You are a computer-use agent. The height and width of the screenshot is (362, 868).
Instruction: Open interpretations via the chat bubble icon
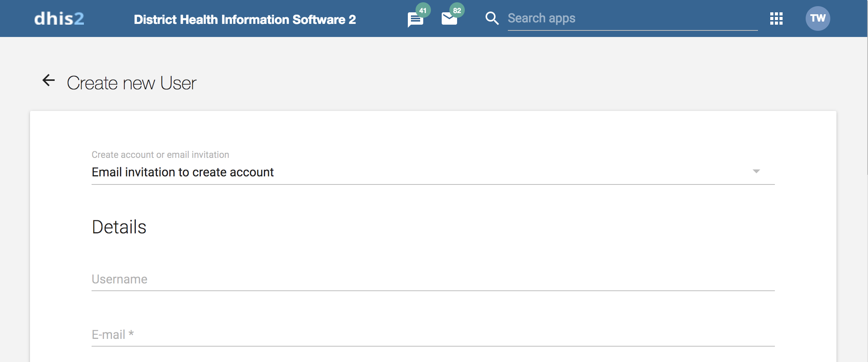coord(415,20)
